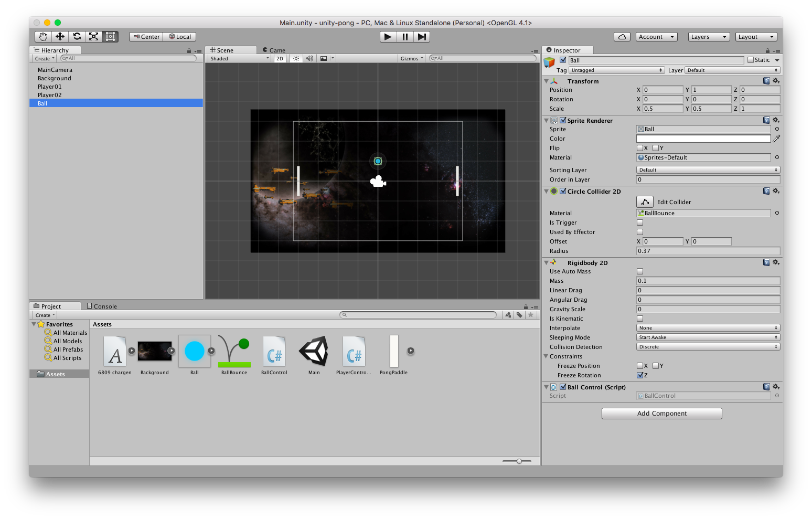Switch to the Game tab
Viewport: 812px width, 519px height.
coord(274,50)
